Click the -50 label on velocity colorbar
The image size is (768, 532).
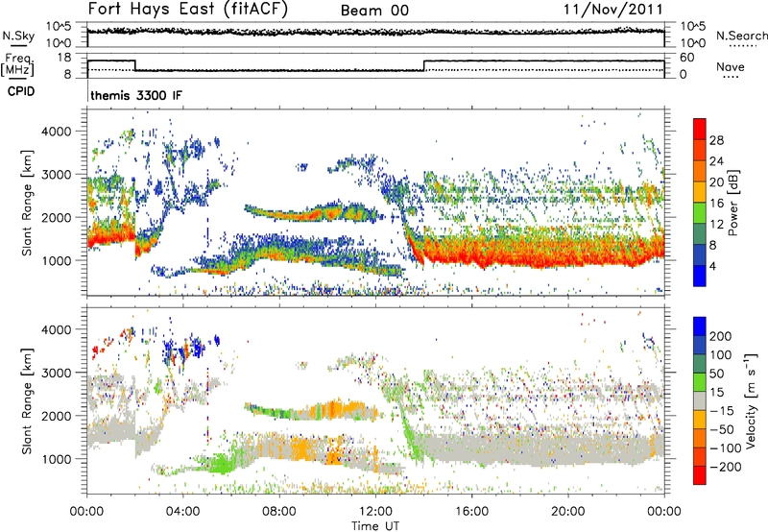click(722, 429)
